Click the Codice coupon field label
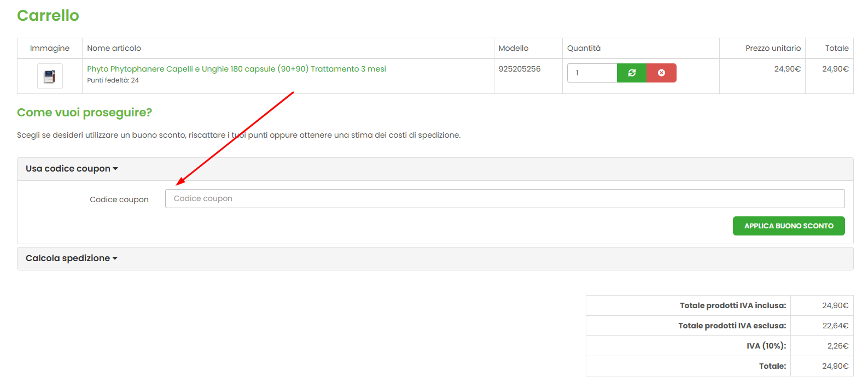Viewport: 868px width, 389px height. 119,199
